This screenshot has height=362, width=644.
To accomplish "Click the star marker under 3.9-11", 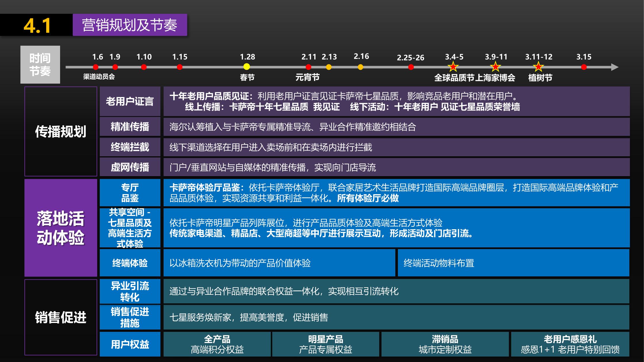I will (x=496, y=67).
